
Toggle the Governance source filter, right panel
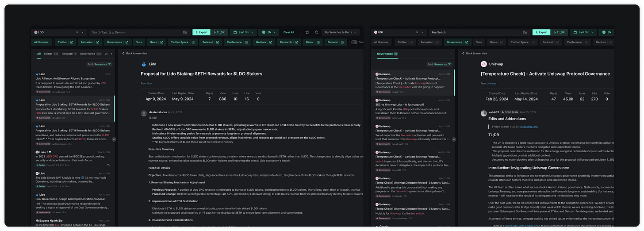(458, 42)
